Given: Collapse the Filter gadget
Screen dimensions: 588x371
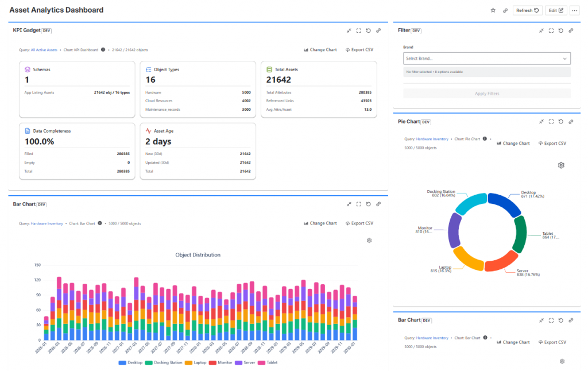Looking at the screenshot, I should 541,30.
